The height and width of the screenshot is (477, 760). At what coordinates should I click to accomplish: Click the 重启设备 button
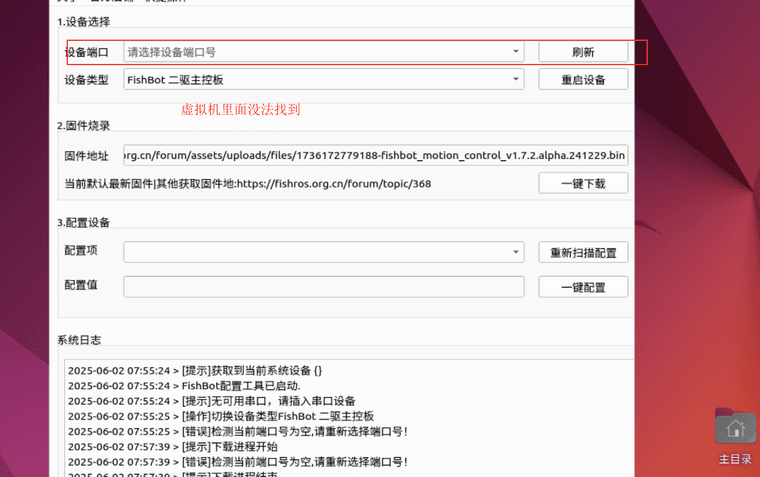(x=583, y=80)
